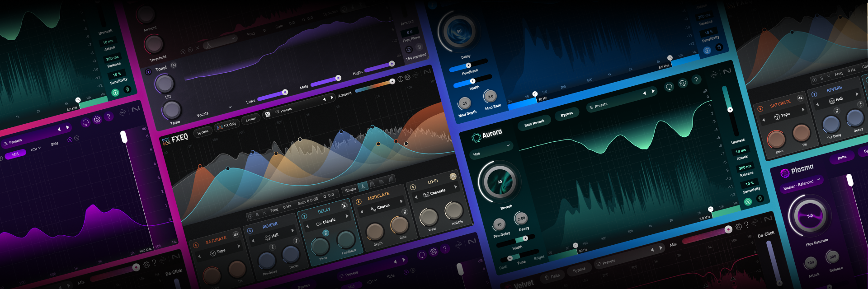Open settings gear right of the Amount slider
Image resolution: width=868 pixels, height=289 pixels.
click(x=407, y=77)
